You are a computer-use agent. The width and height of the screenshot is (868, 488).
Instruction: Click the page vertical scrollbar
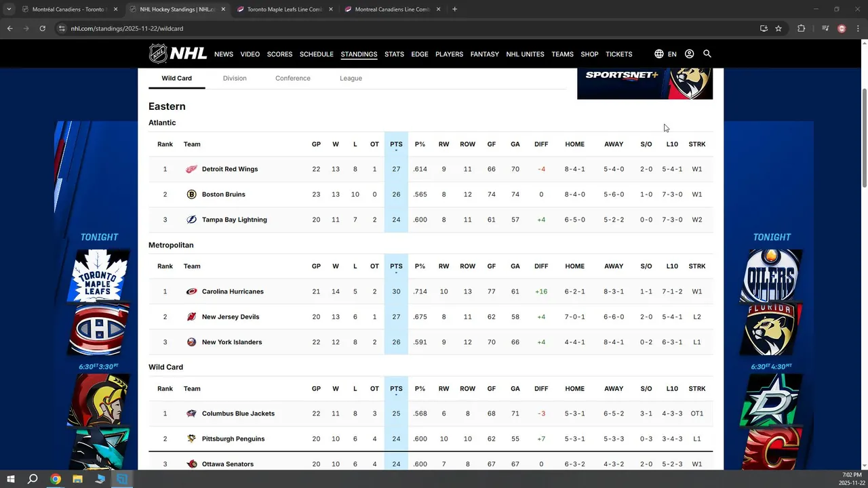[x=864, y=138]
